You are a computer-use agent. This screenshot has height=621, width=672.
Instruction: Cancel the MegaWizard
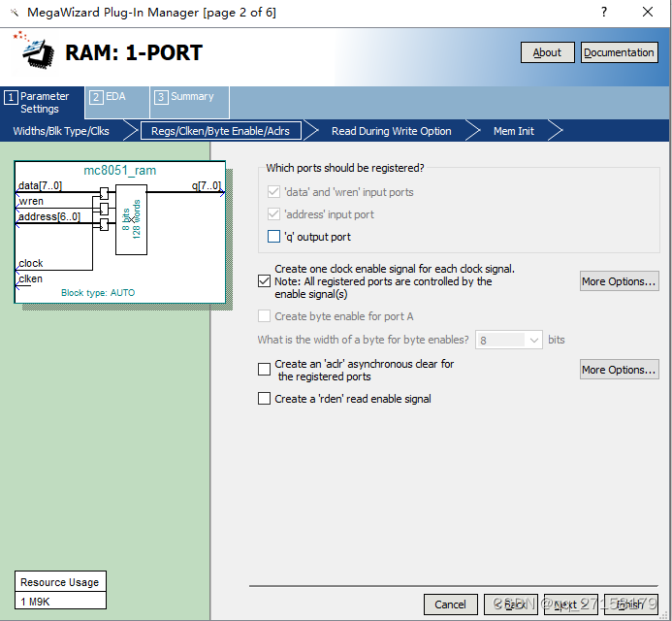tap(451, 605)
